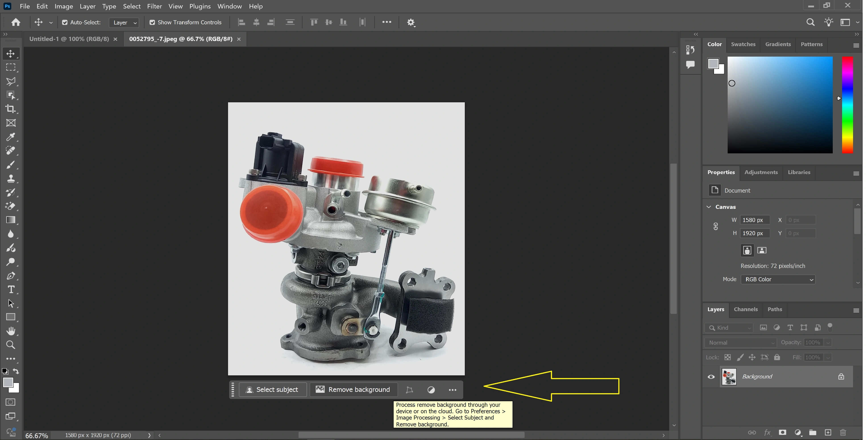Pick a color in the blue color field

pyautogui.click(x=780, y=105)
